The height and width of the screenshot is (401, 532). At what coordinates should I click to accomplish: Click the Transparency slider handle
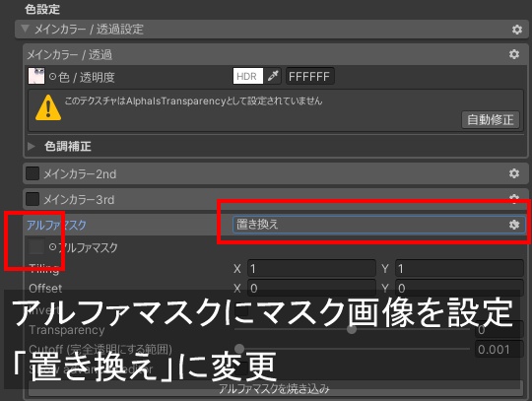352,329
